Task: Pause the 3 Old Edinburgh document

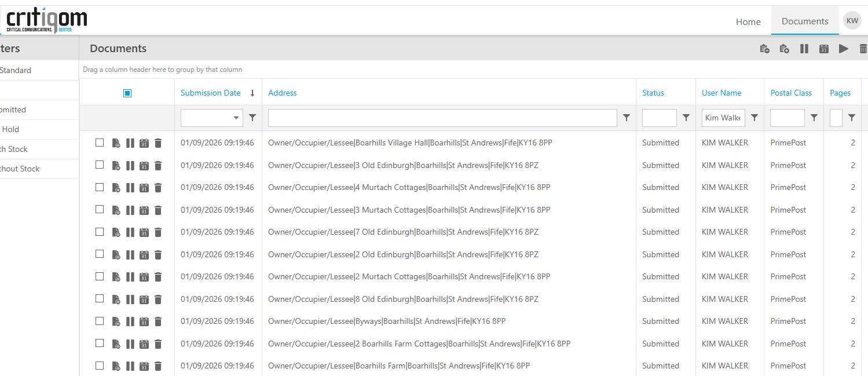Action: pyautogui.click(x=130, y=166)
